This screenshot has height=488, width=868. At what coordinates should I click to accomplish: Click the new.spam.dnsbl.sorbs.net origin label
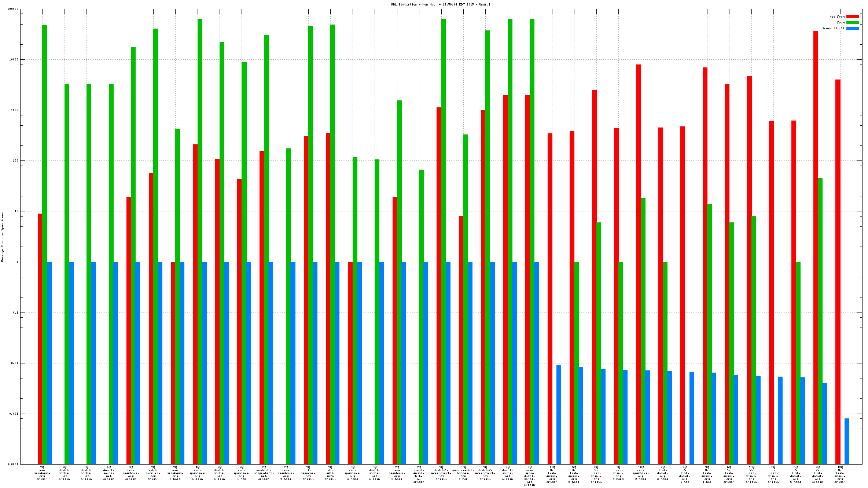pyautogui.click(x=530, y=476)
